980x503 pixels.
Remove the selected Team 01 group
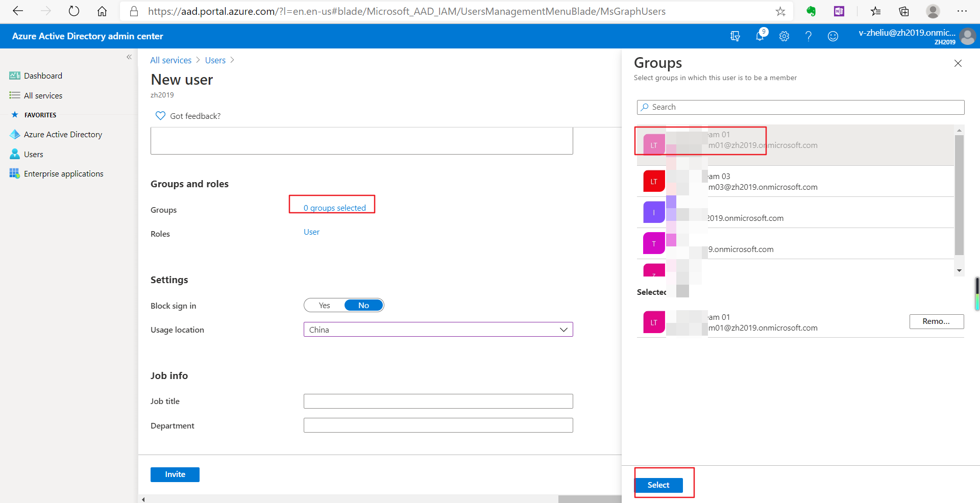point(936,321)
